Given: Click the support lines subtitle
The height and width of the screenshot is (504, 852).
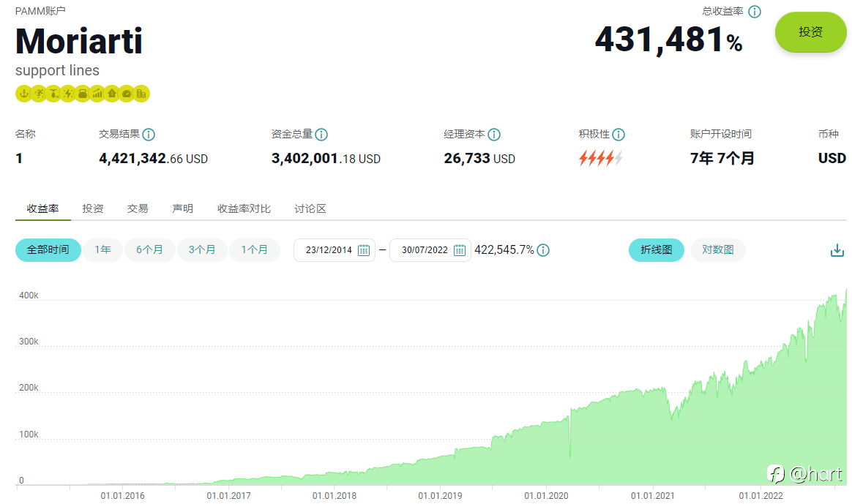Looking at the screenshot, I should (x=58, y=71).
